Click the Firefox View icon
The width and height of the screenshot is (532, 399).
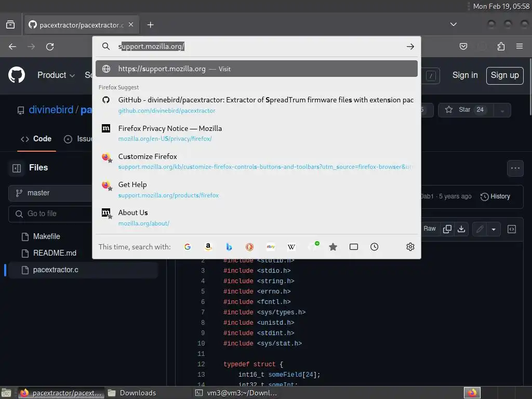pyautogui.click(x=10, y=25)
